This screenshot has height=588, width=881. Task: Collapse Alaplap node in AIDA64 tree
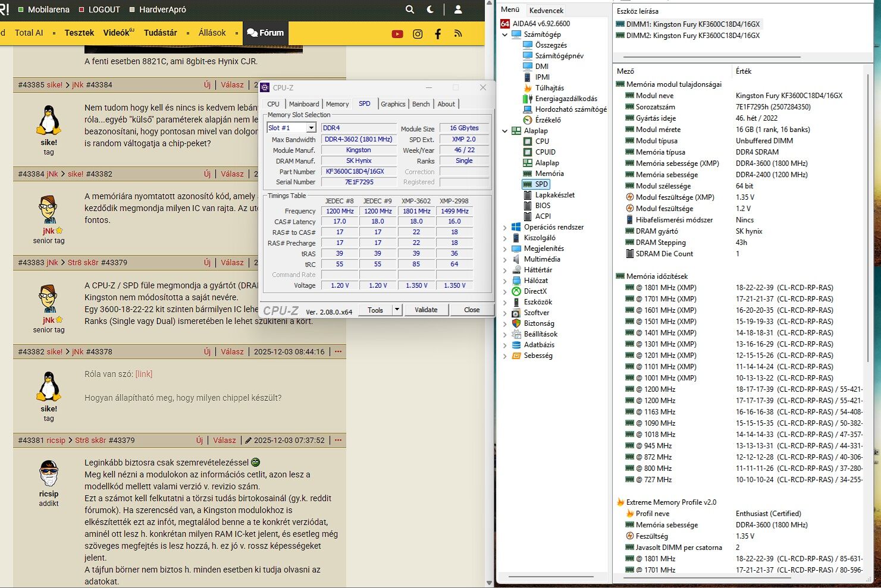[x=505, y=131]
